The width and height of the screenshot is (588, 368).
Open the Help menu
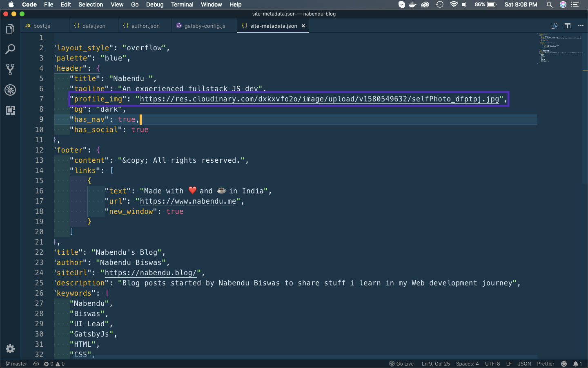point(235,4)
